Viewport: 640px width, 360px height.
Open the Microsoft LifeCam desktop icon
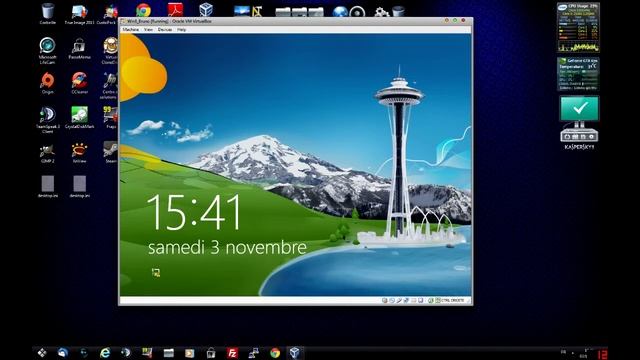click(x=48, y=51)
